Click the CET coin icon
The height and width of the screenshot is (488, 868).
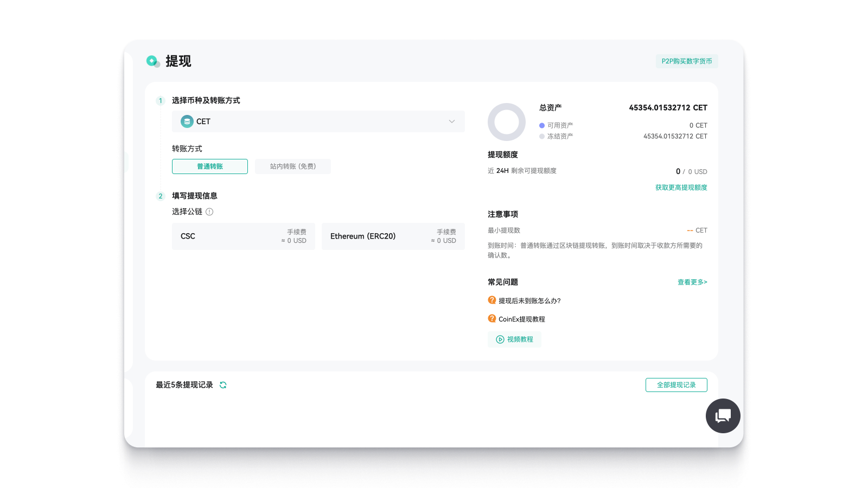pyautogui.click(x=187, y=121)
